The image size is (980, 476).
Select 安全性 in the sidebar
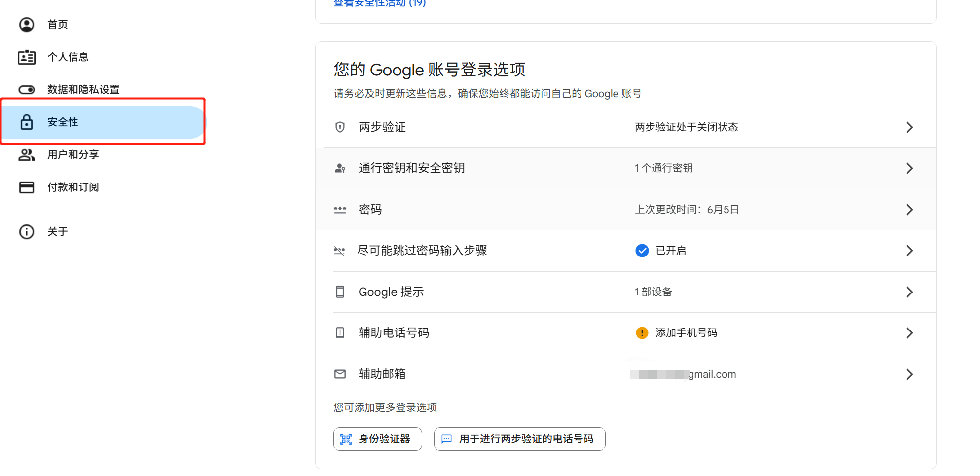(103, 122)
